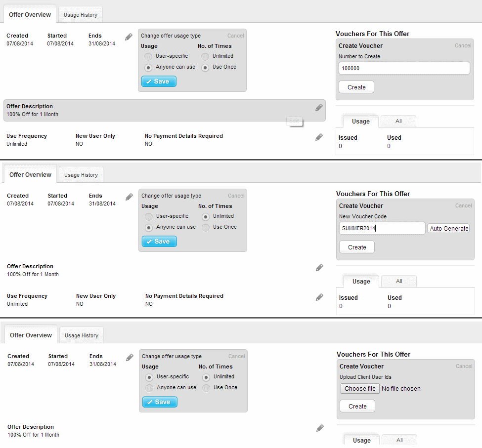Click the Number to Create input field
This screenshot has width=482, height=448.
[404, 68]
